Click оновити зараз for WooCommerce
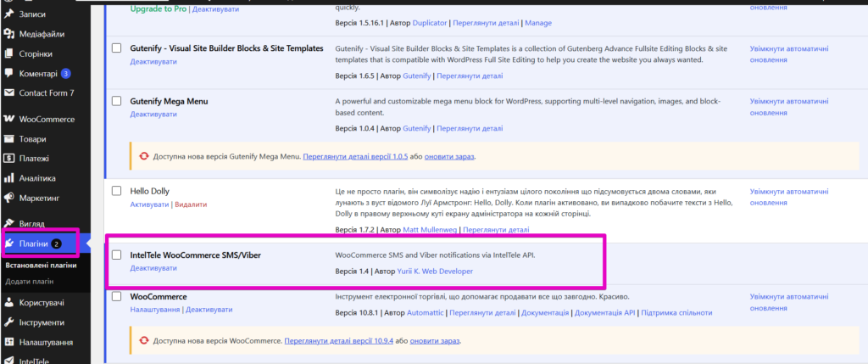 pos(435,340)
